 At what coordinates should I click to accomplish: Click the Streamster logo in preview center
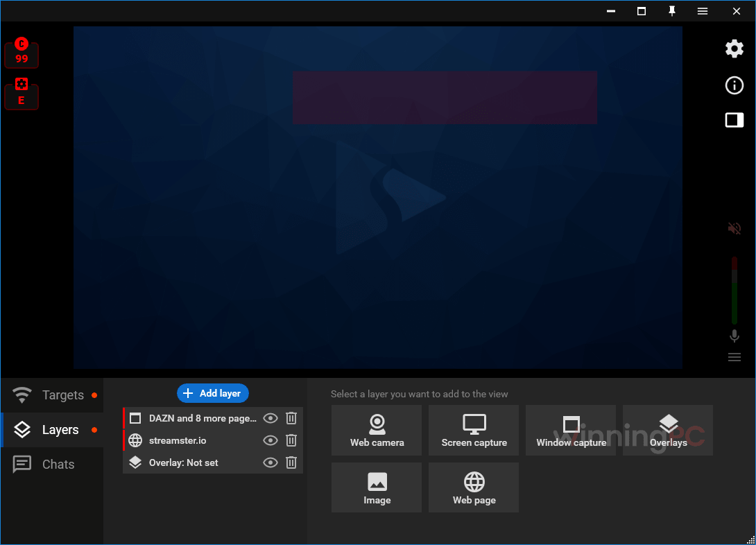[390, 198]
